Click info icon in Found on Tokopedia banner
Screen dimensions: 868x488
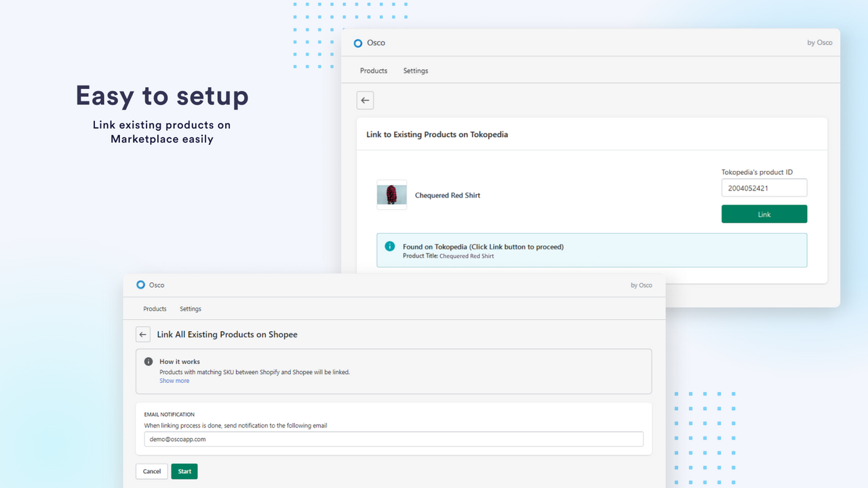(389, 246)
